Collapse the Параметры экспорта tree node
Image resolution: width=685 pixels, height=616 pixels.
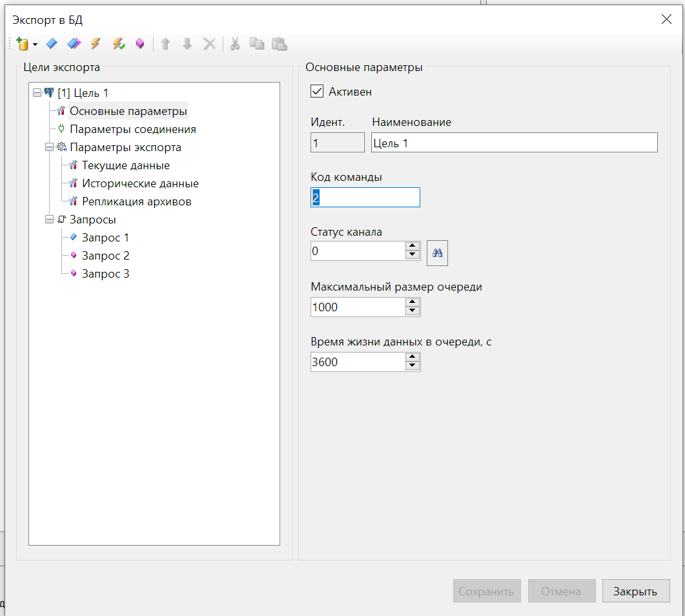coord(49,147)
